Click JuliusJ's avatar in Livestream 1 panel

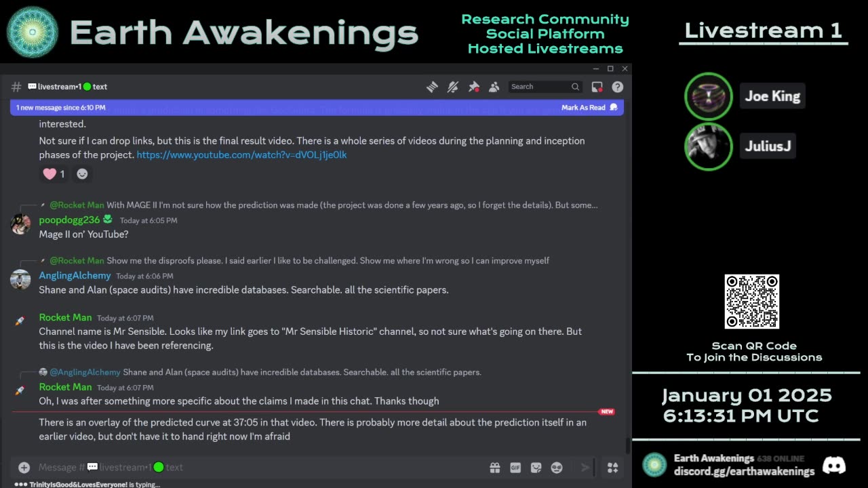[709, 146]
